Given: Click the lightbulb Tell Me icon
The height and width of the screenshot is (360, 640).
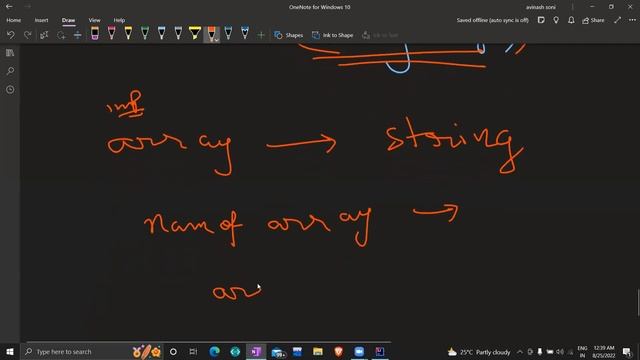Looking at the screenshot, I should pyautogui.click(x=556, y=20).
